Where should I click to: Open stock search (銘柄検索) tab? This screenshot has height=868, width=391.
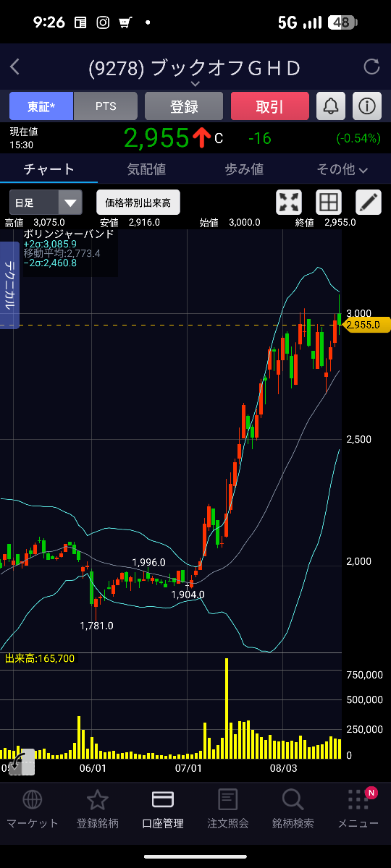coord(293,809)
